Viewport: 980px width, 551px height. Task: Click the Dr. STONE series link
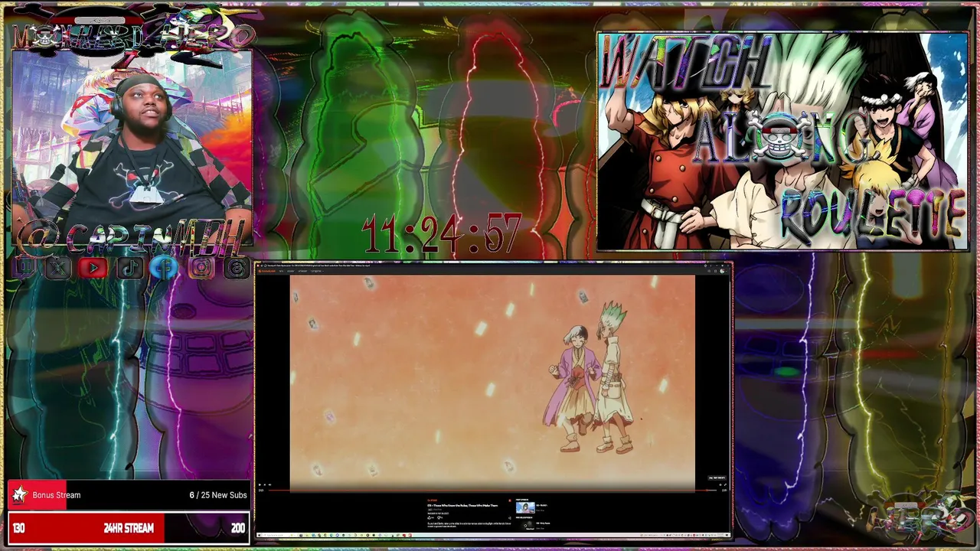pos(432,500)
